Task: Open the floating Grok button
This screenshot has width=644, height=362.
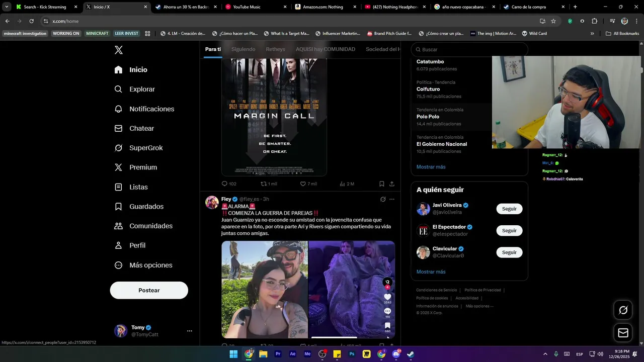Action: coord(623,310)
